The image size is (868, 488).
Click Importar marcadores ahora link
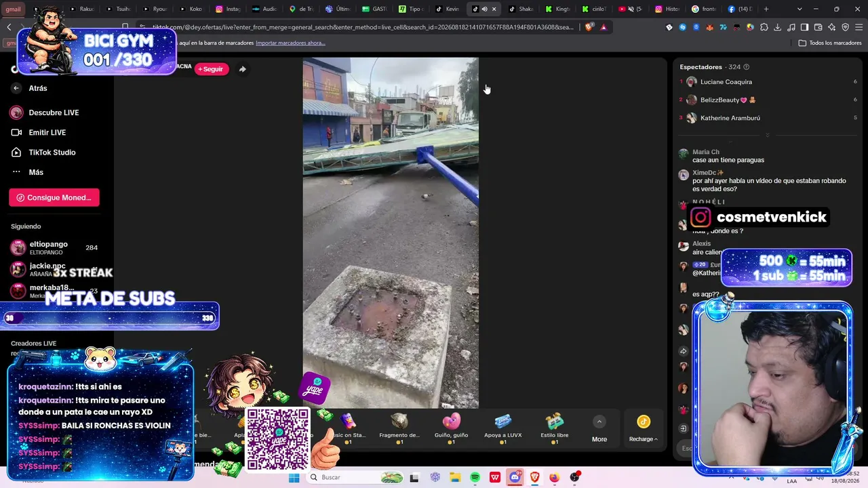tap(290, 43)
